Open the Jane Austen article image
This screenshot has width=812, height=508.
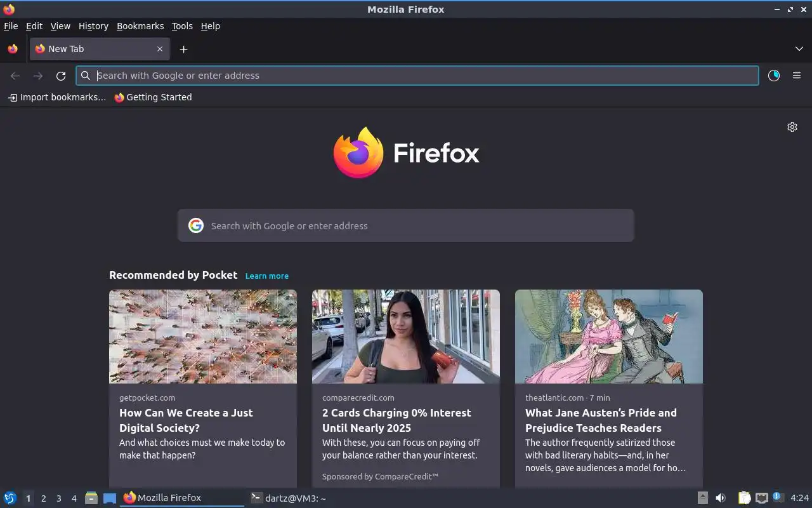(x=609, y=337)
